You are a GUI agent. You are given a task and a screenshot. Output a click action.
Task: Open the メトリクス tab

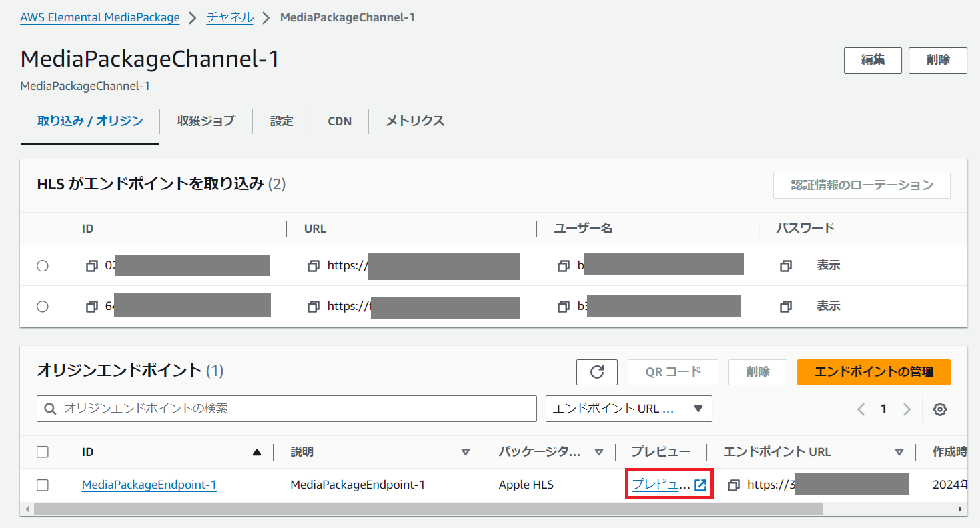415,121
